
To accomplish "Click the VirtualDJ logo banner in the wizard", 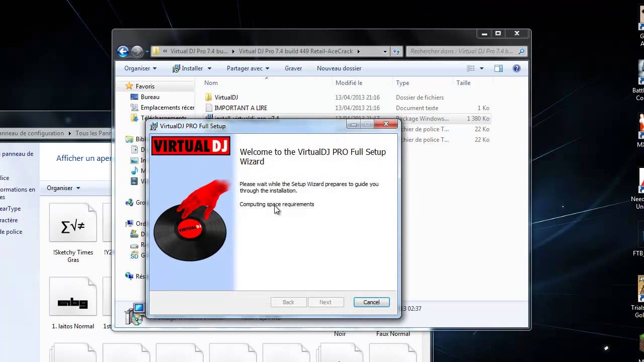I will point(191,146).
